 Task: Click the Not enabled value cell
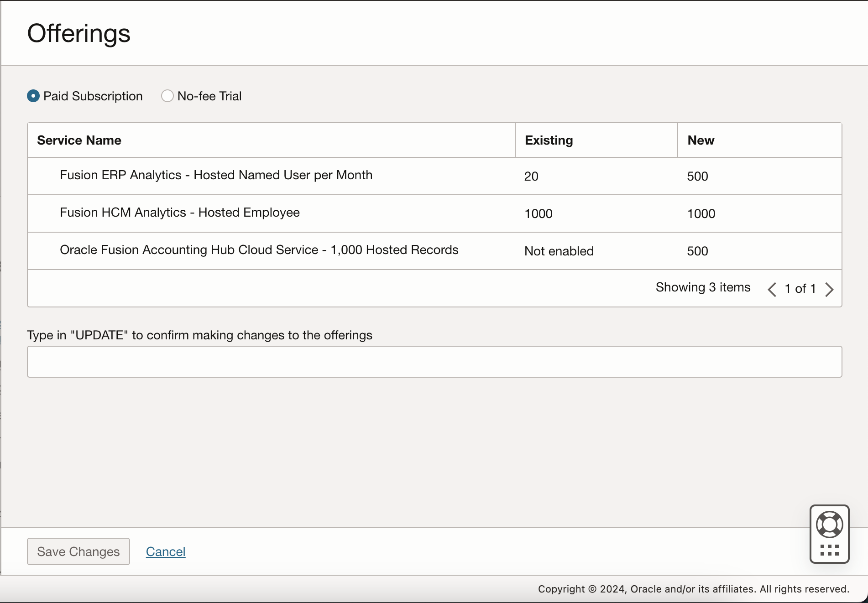tap(559, 251)
